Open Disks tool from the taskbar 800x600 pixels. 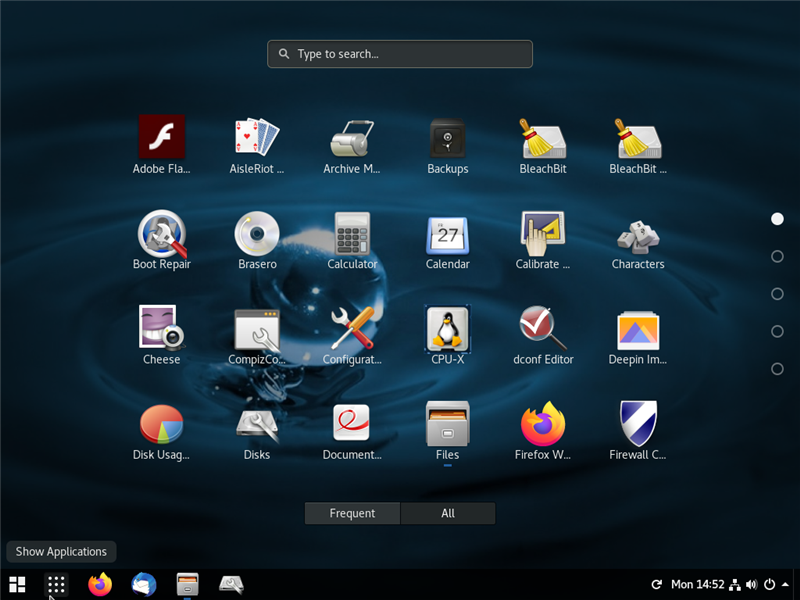click(x=231, y=585)
